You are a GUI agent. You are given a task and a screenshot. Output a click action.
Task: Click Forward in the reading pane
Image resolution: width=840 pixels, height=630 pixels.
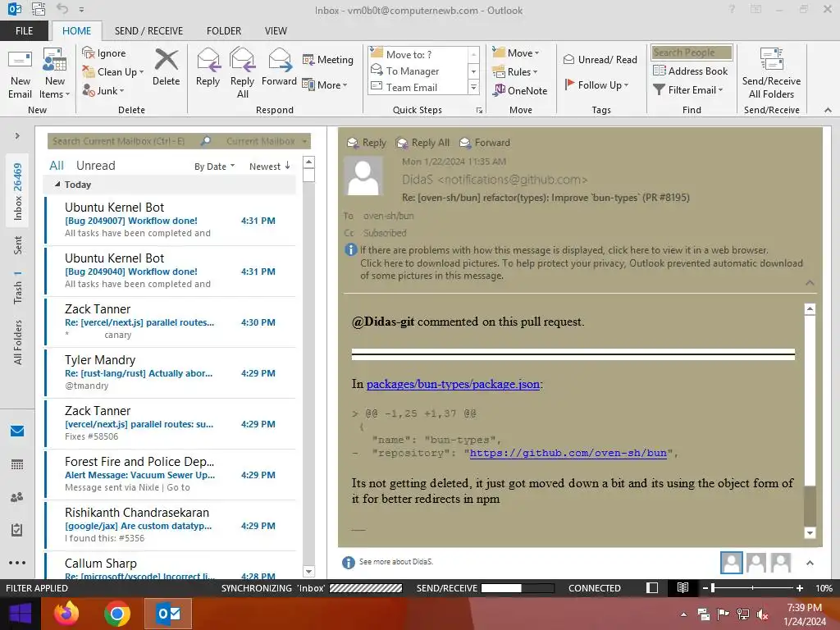pos(486,143)
